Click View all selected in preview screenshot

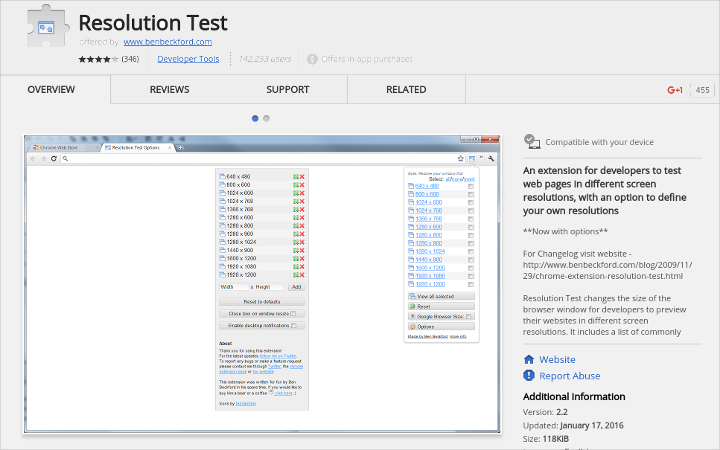(x=441, y=296)
